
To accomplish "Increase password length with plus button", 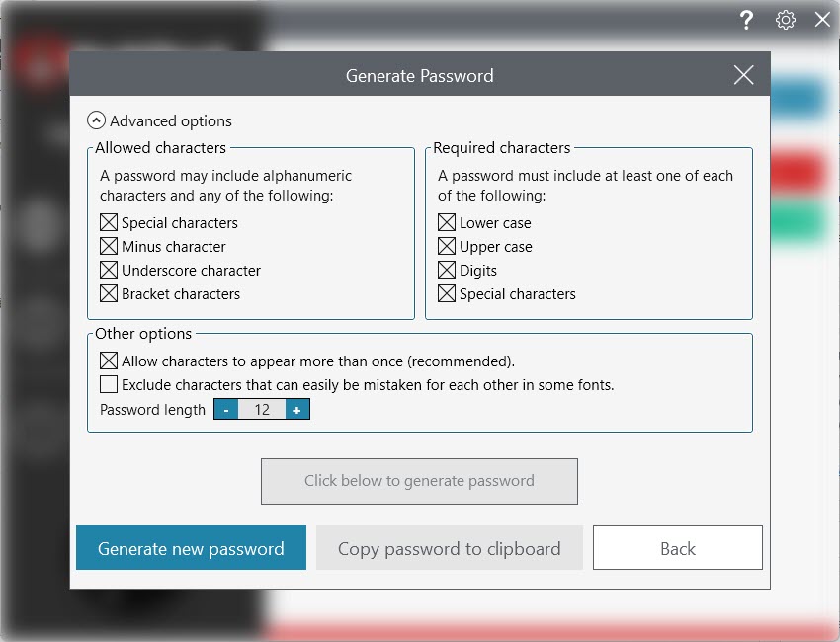I will [x=297, y=410].
